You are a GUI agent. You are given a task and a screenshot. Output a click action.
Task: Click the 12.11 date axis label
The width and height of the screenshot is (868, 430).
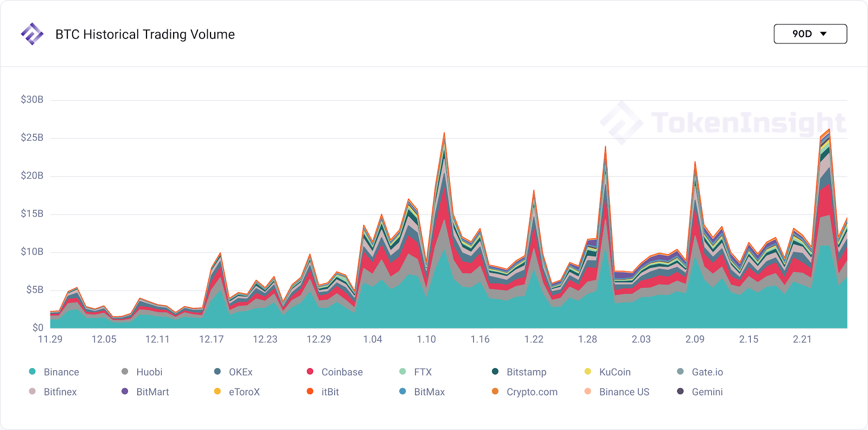157,339
